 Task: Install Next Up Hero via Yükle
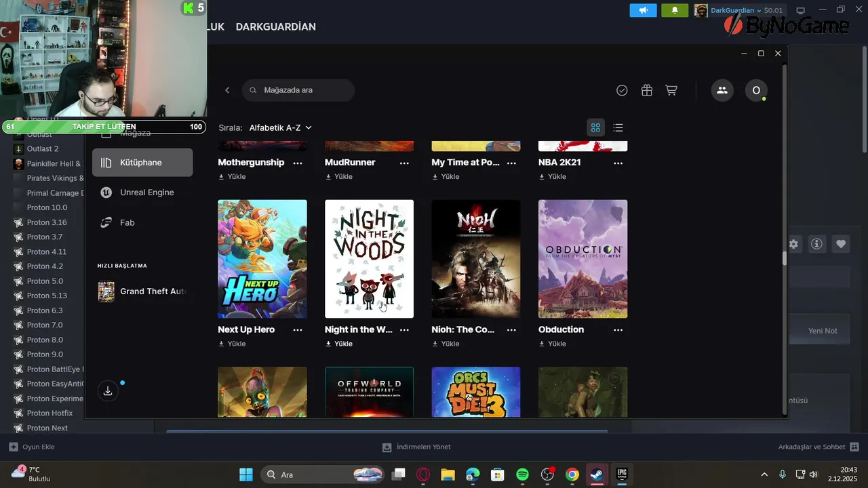click(232, 344)
